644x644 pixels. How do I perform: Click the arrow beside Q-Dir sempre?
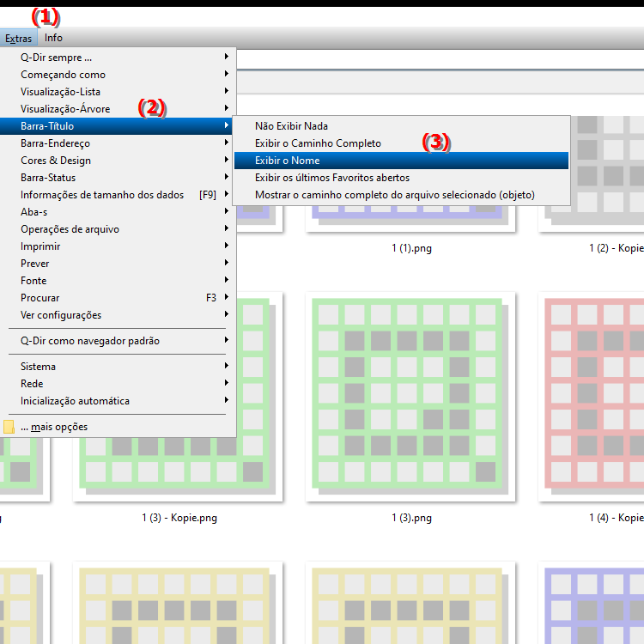(227, 57)
